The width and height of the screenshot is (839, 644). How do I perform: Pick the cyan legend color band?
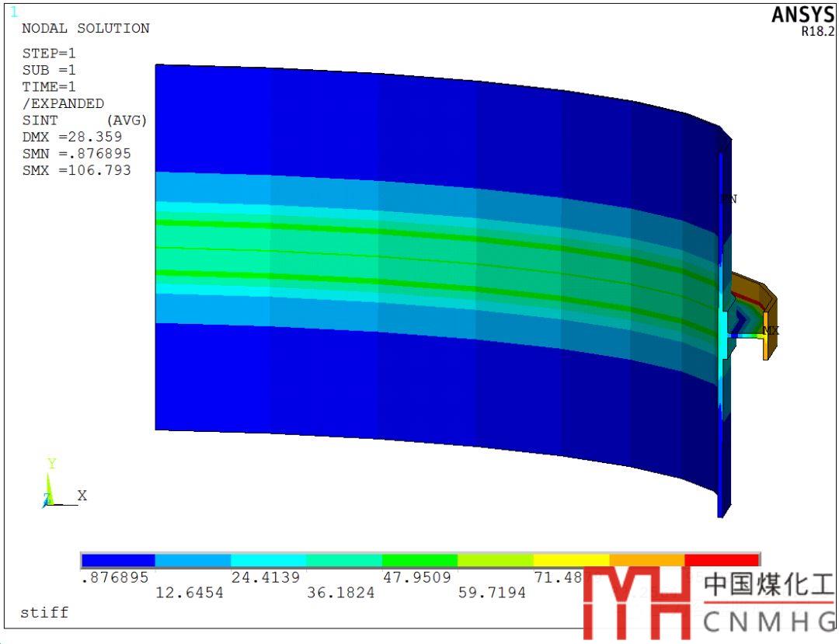pos(269,560)
